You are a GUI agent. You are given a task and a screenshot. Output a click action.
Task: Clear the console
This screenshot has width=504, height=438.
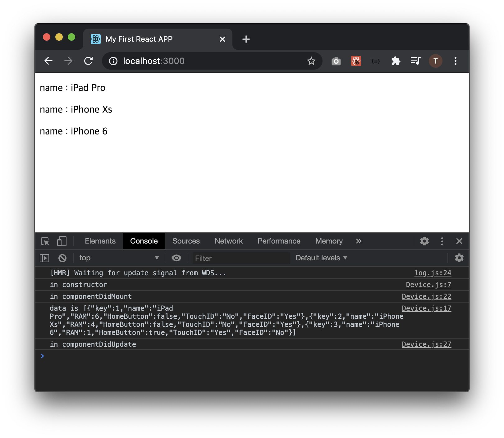[62, 258]
